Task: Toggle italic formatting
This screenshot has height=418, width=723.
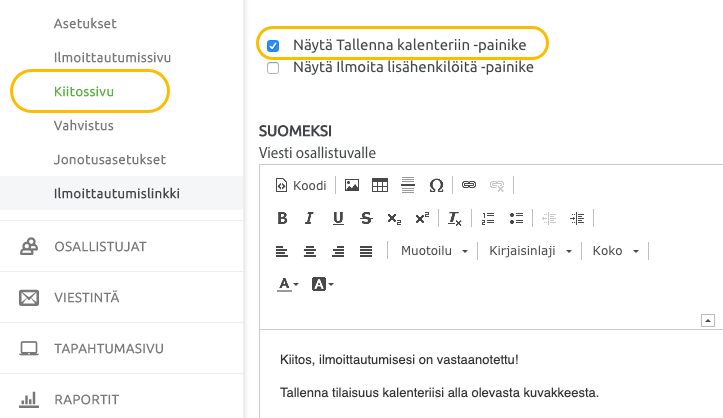Action: (x=310, y=218)
